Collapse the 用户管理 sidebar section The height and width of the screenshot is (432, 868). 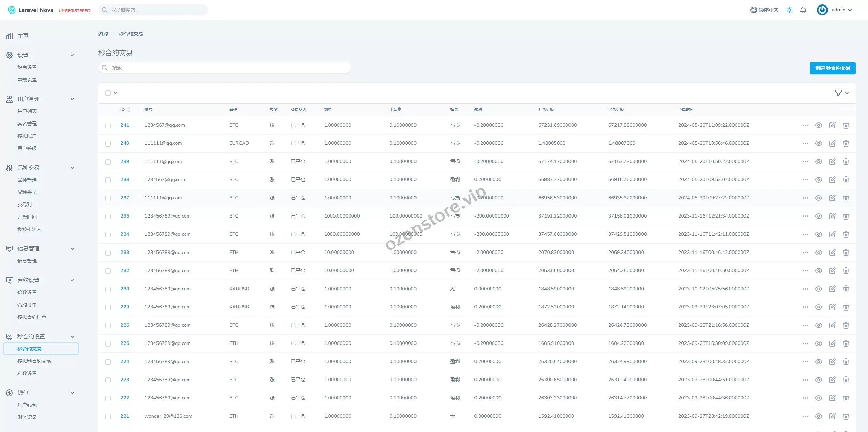click(x=72, y=99)
